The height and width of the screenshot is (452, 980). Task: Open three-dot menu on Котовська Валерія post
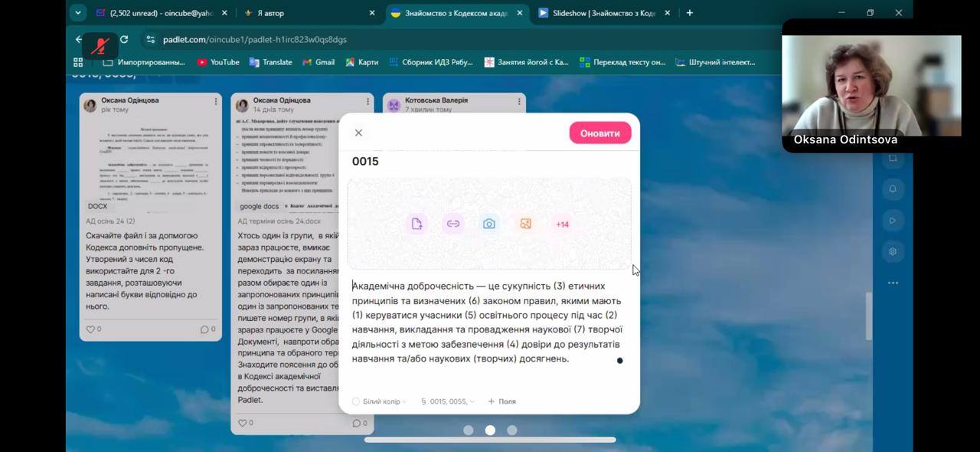pyautogui.click(x=519, y=101)
